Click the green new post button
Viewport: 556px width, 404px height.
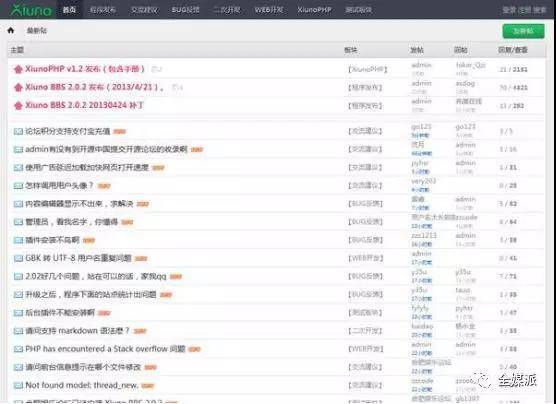coord(523,31)
